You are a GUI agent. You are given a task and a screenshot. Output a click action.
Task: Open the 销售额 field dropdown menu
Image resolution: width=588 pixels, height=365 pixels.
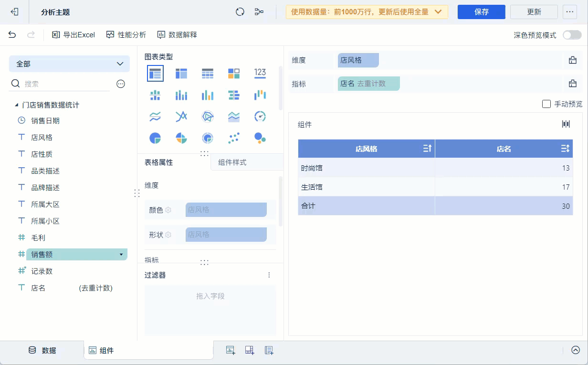tap(121, 254)
